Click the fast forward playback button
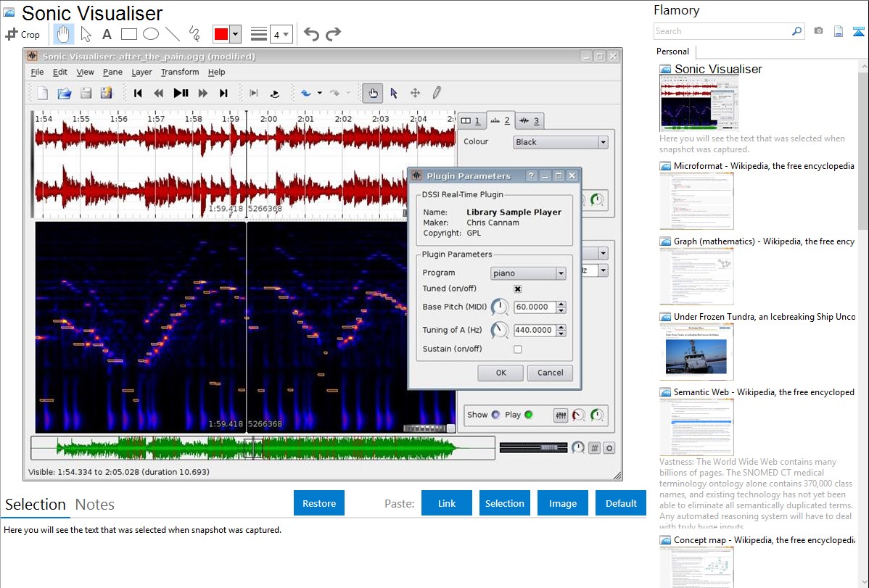Image resolution: width=869 pixels, height=588 pixels. (x=203, y=93)
